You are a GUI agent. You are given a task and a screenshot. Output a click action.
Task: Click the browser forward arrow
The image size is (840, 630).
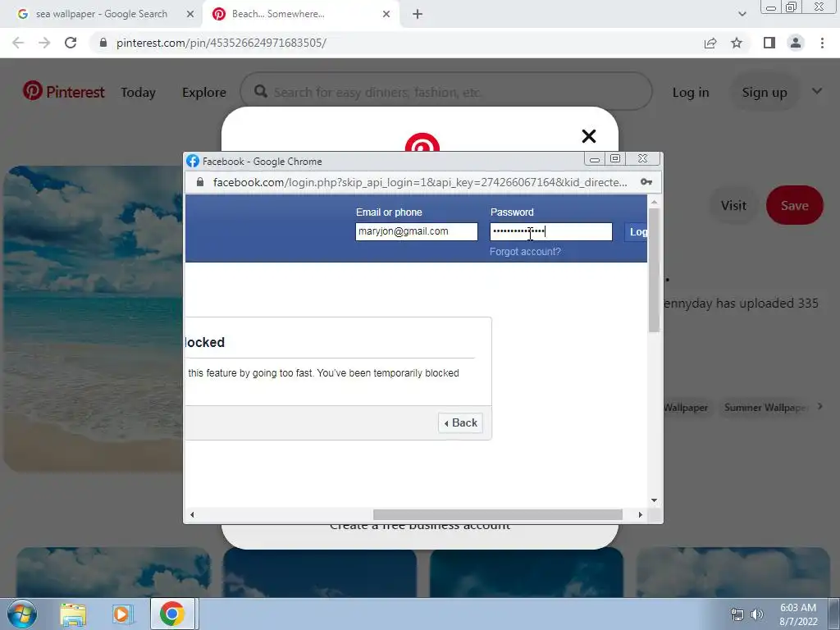pyautogui.click(x=44, y=43)
